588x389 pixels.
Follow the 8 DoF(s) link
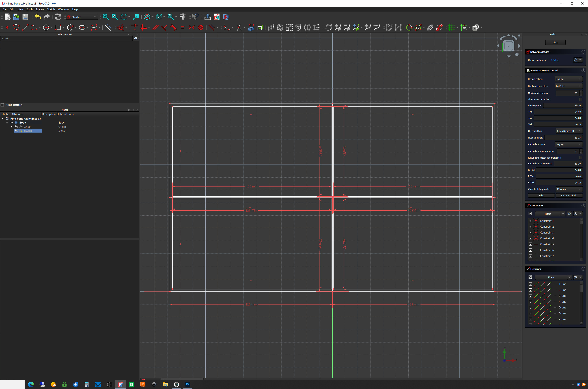[x=555, y=60]
